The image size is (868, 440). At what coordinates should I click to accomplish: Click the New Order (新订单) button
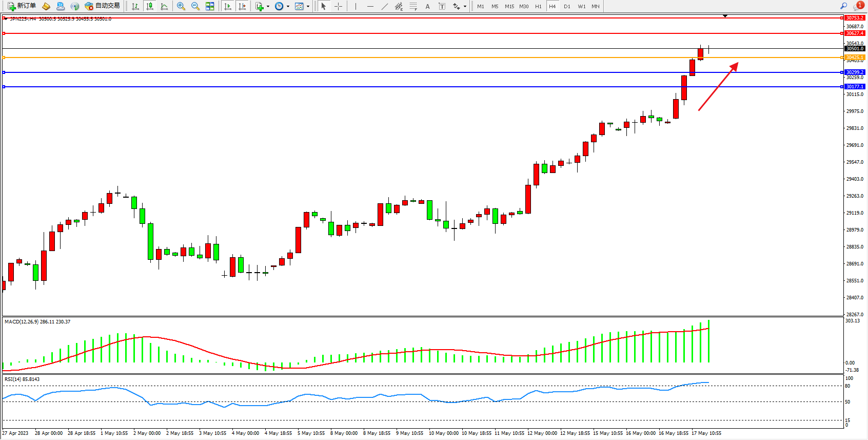pyautogui.click(x=22, y=6)
